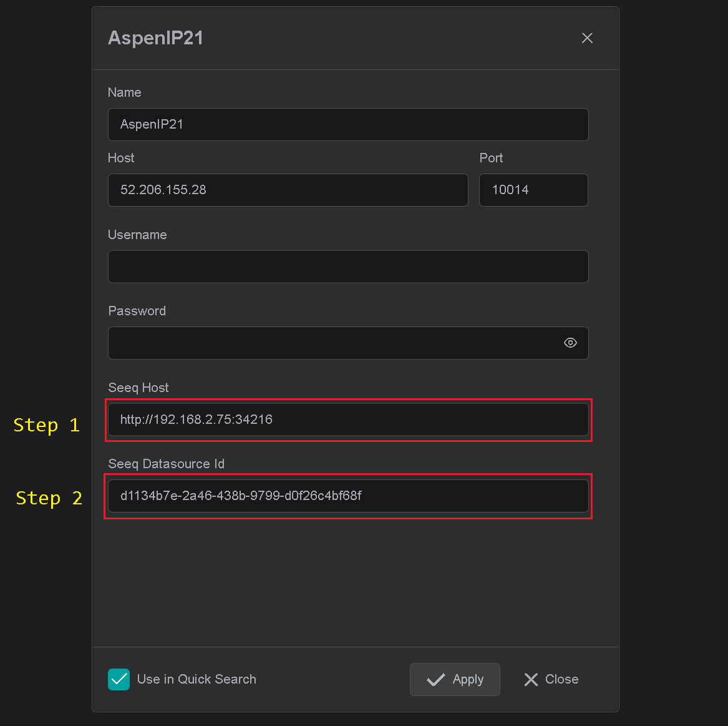Click the Name label

[124, 92]
